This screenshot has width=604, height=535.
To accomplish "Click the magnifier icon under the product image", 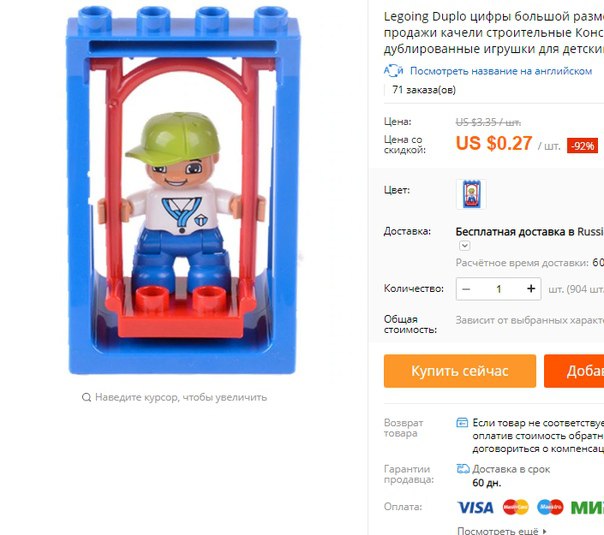I will [86, 397].
